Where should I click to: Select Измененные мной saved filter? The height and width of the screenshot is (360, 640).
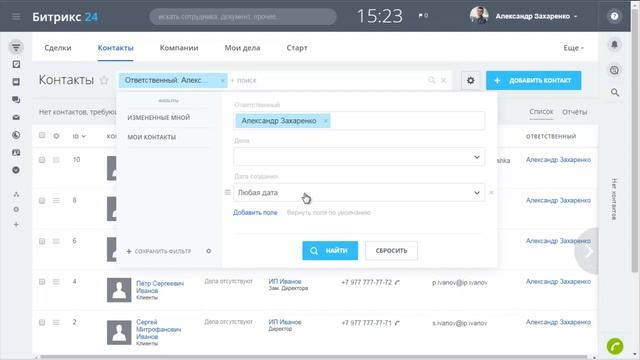coord(158,117)
